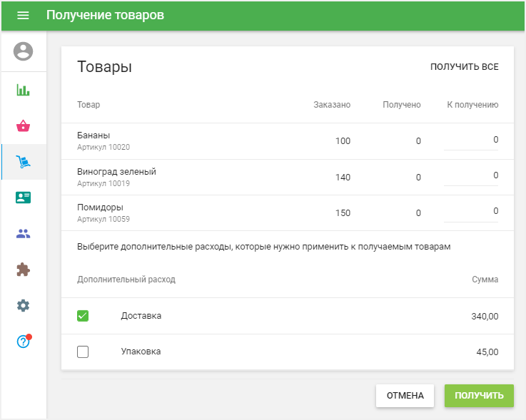The width and height of the screenshot is (526, 420).
Task: Click the ОТМЕНА button
Action: point(405,396)
